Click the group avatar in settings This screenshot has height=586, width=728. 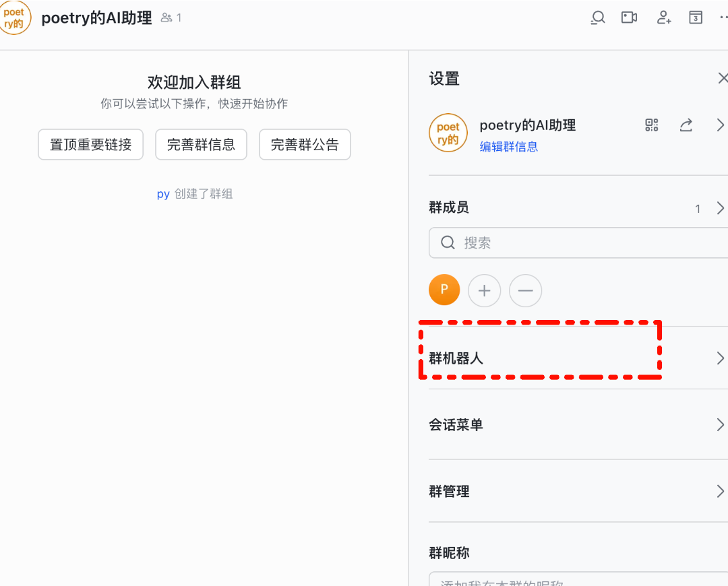[448, 133]
